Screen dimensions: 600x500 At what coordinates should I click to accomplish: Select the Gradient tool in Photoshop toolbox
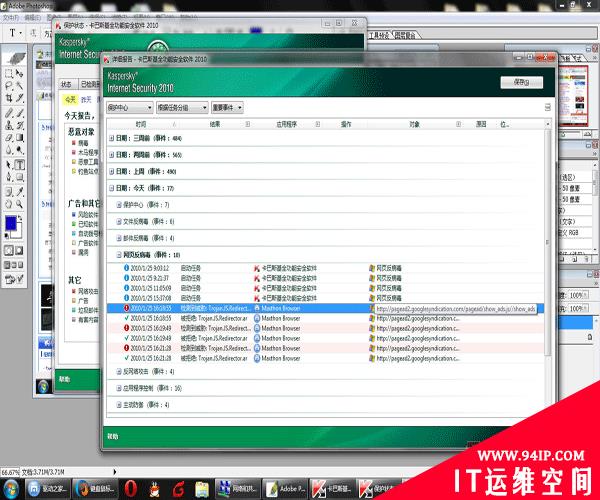(20, 138)
